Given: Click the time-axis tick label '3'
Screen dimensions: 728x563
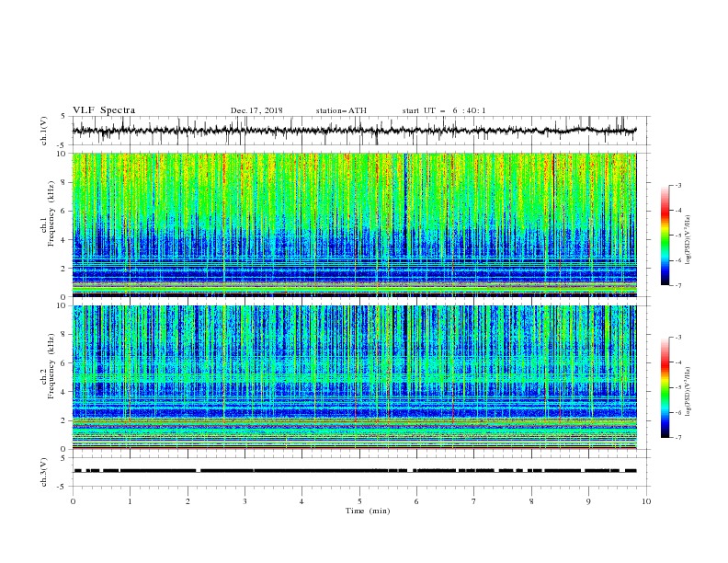Looking at the screenshot, I should pyautogui.click(x=245, y=501).
